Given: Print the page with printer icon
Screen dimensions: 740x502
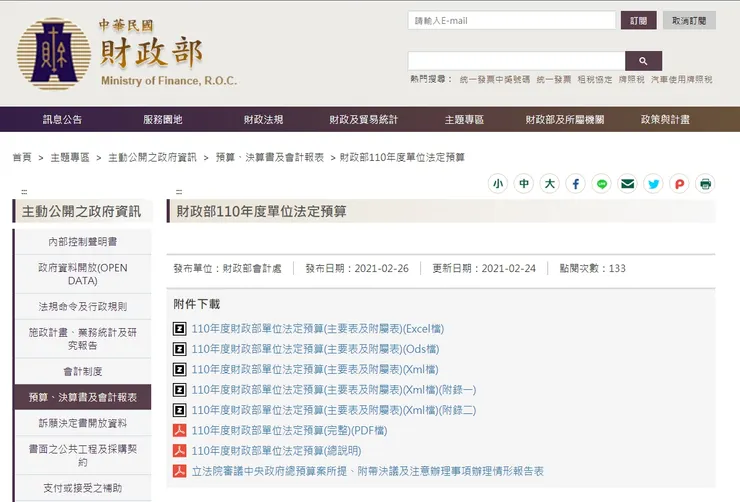Looking at the screenshot, I should click(x=705, y=184).
